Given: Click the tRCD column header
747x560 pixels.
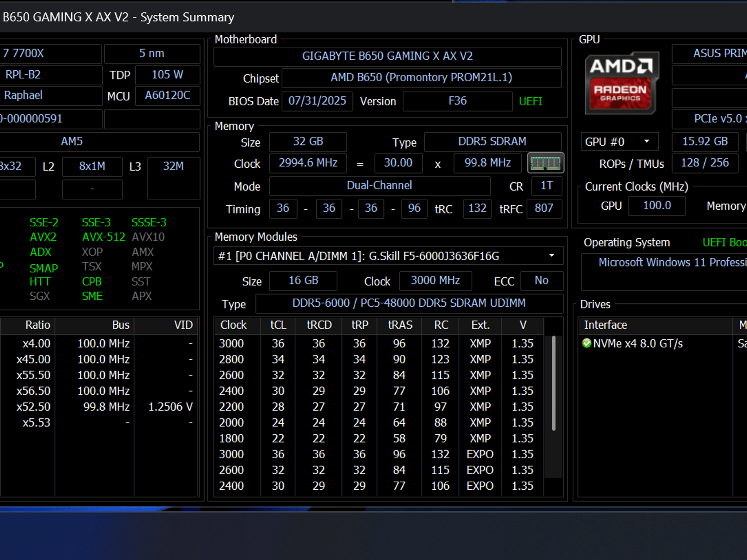Looking at the screenshot, I should (319, 325).
